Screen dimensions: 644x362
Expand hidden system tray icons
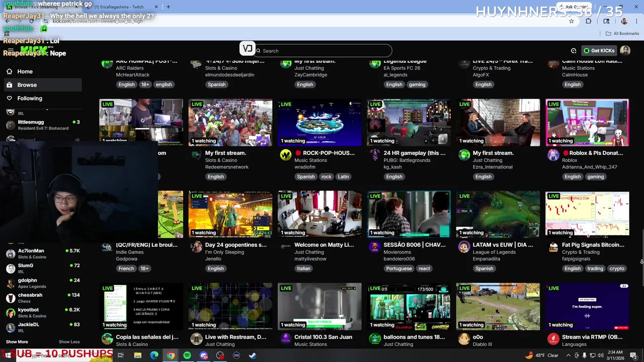(568, 355)
